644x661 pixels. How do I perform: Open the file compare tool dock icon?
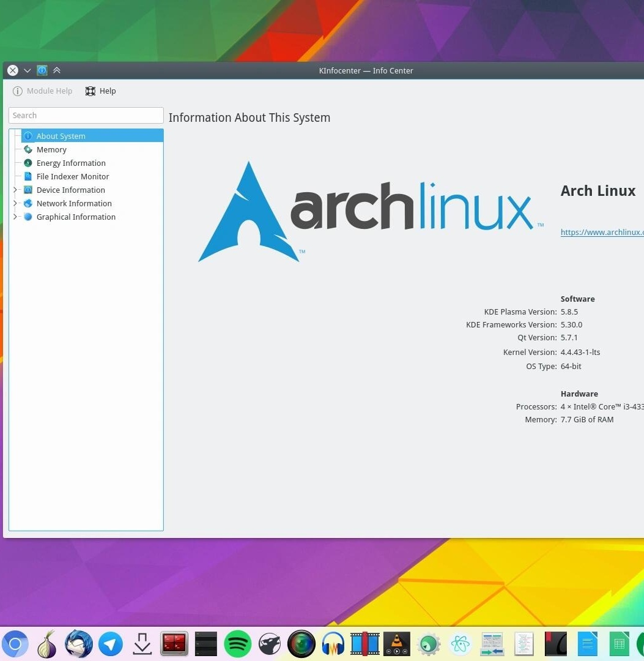(492, 644)
